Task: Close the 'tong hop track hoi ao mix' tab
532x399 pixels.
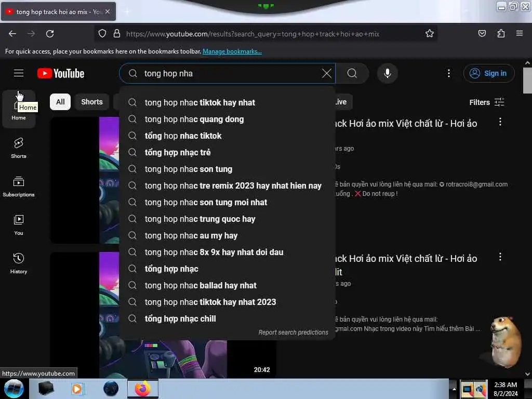Action: pos(108,11)
